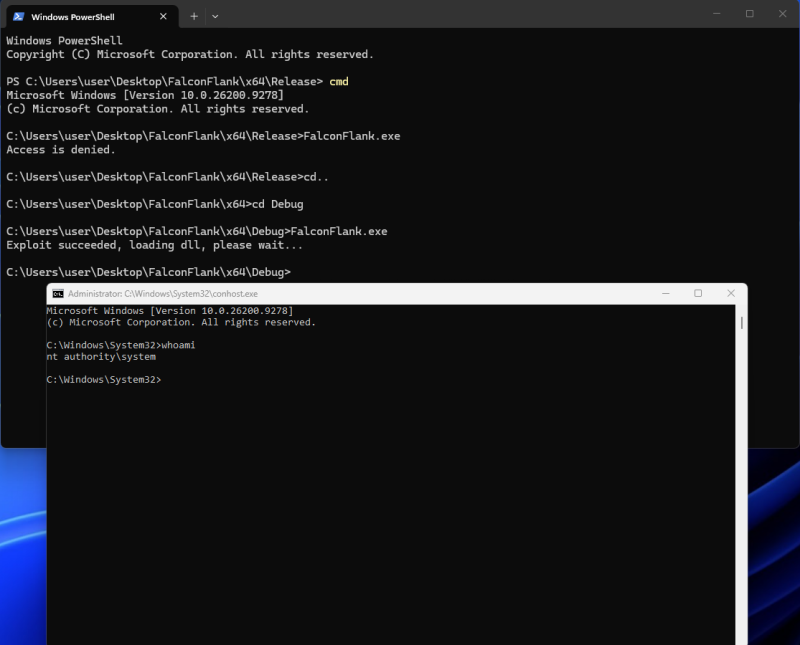The height and width of the screenshot is (645, 800).
Task: Click the yellow 'cmd' command text
Action: click(x=339, y=82)
